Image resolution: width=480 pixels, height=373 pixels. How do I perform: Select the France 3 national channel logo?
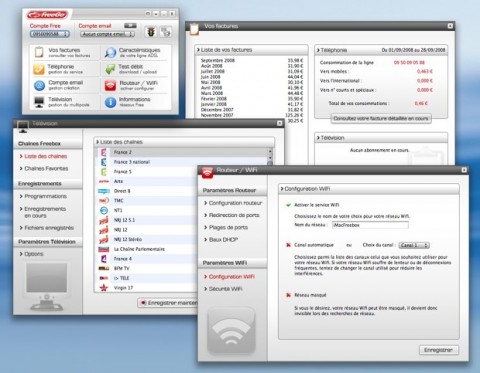pos(104,162)
